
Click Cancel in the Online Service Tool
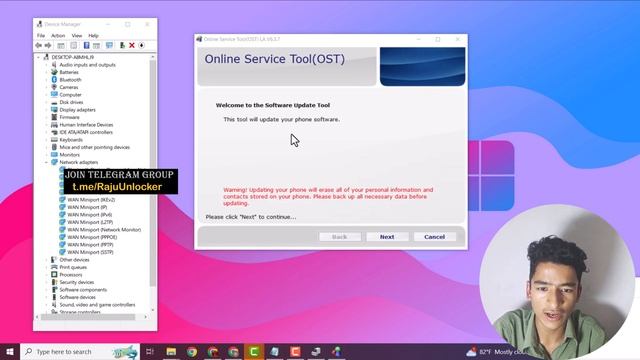point(434,237)
